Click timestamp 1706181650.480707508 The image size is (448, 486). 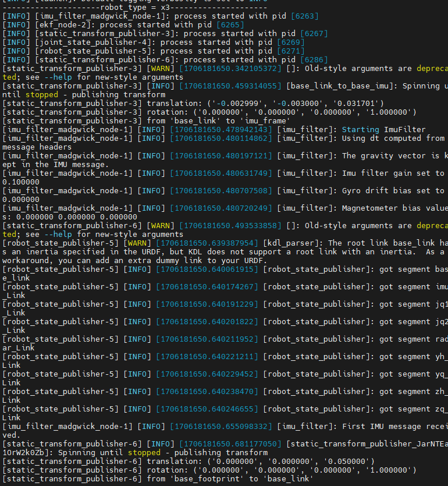click(221, 191)
